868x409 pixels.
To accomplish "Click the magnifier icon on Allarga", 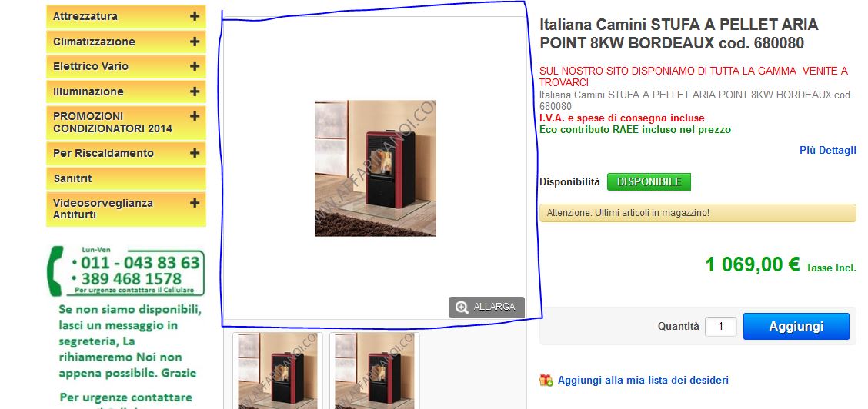I will pyautogui.click(x=462, y=307).
